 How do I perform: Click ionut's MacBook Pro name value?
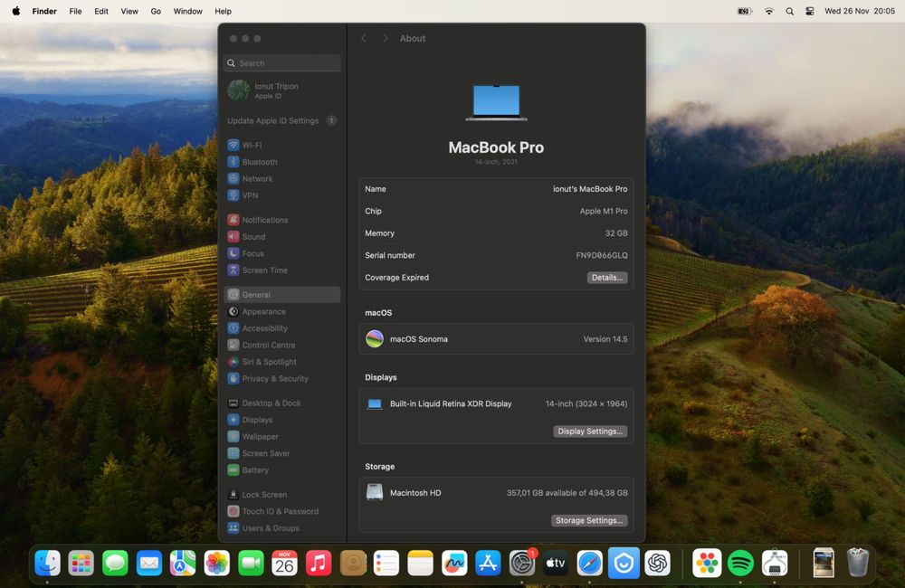point(590,189)
